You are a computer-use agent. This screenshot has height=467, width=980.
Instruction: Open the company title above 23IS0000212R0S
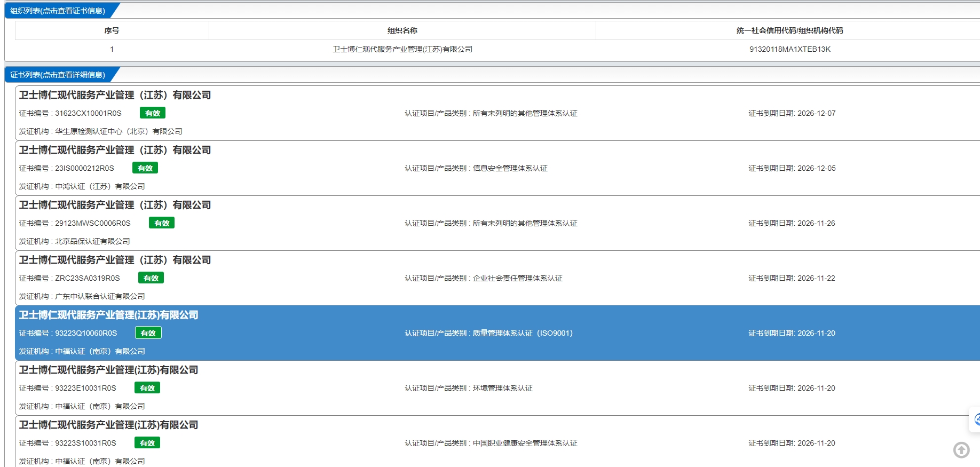[115, 150]
